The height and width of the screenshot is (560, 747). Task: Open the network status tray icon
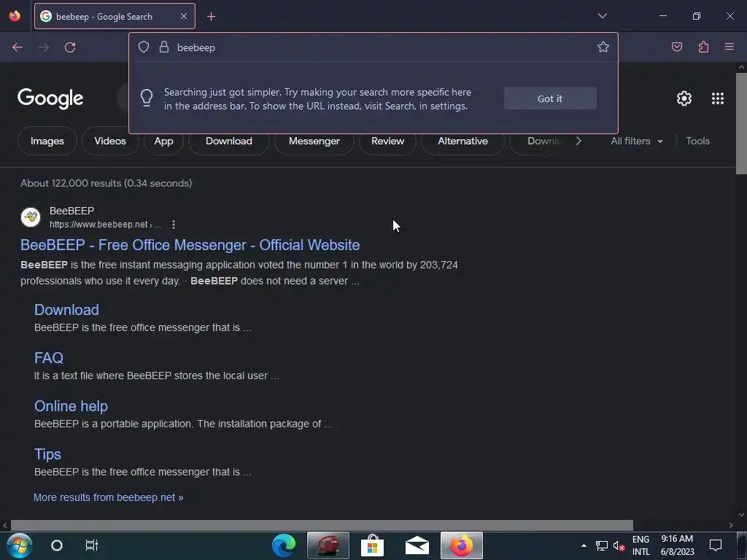602,545
